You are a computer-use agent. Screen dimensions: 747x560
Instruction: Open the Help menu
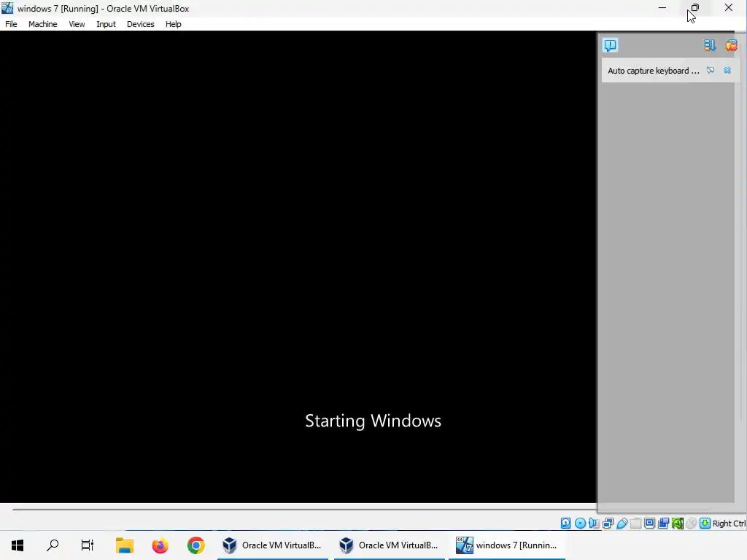173,24
